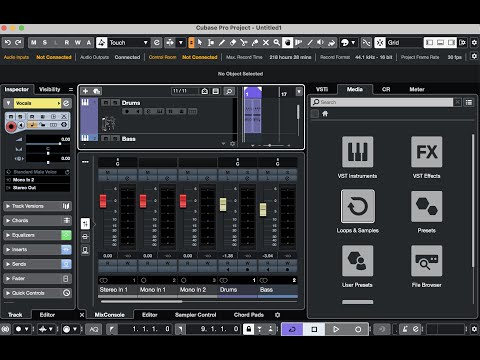
Task: Switch to Meter tab
Action: point(417,89)
